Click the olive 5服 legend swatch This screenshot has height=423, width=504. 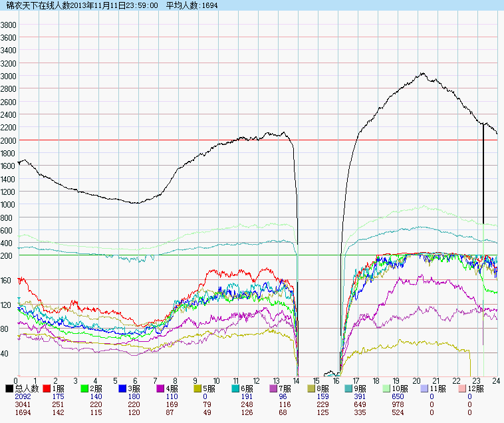(199, 388)
